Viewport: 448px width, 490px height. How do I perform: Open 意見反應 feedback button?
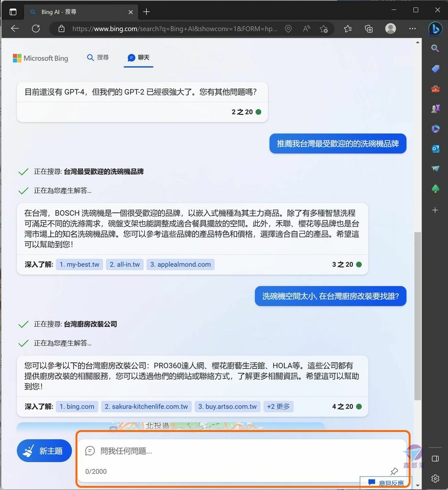pos(386,483)
